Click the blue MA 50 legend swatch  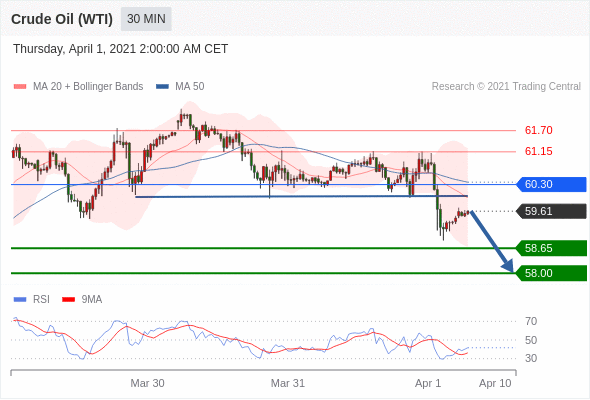click(163, 87)
